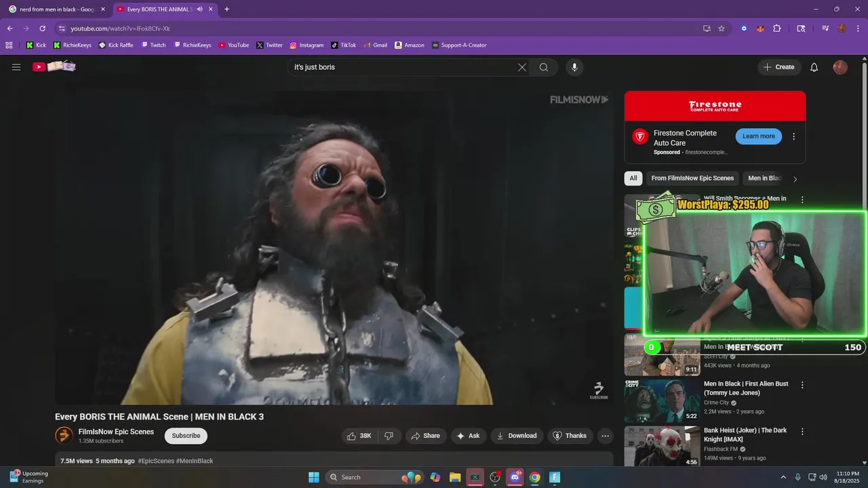Open First Alien Bust video thumbnail
This screenshot has width=868, height=488.
pyautogui.click(x=663, y=401)
